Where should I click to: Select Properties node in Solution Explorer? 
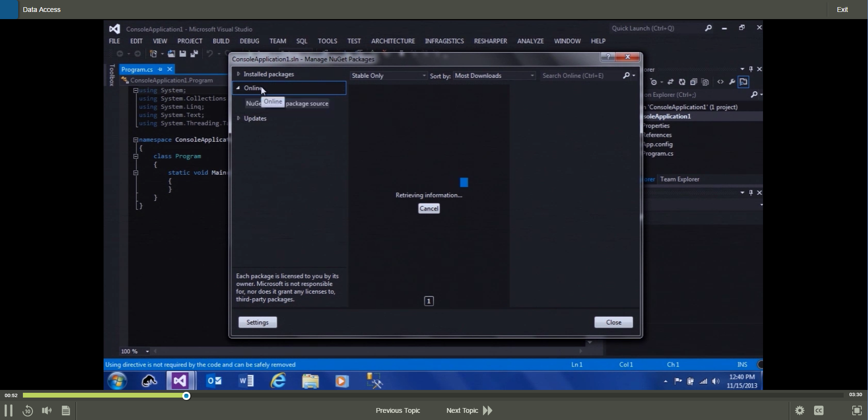[x=656, y=126]
